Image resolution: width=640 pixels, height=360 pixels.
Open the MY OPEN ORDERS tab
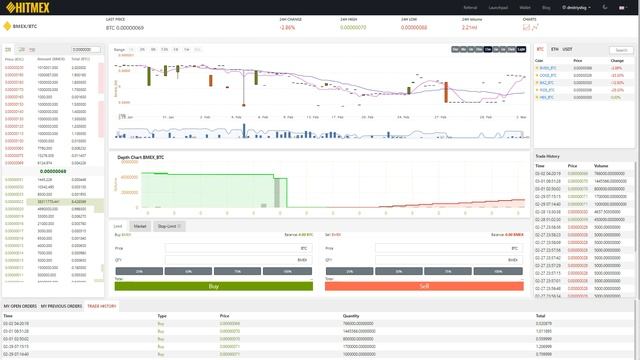[x=20, y=306]
